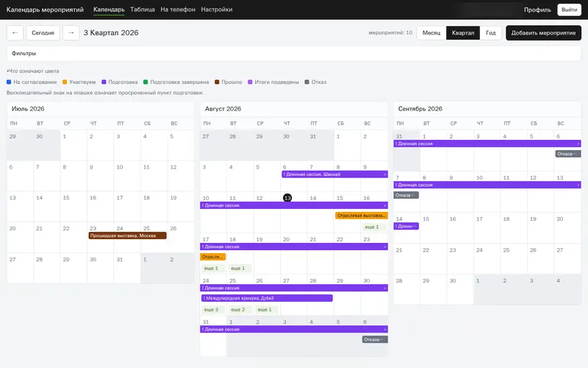Open Отраслевая выставка event on August 15
Image resolution: width=588 pixels, height=368 pixels.
[x=362, y=216]
